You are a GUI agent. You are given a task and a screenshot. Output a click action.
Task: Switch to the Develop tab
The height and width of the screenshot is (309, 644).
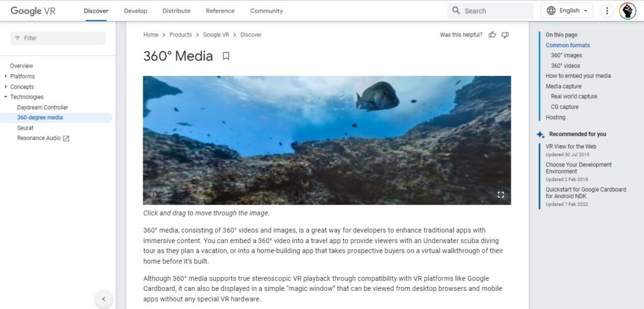coord(136,11)
